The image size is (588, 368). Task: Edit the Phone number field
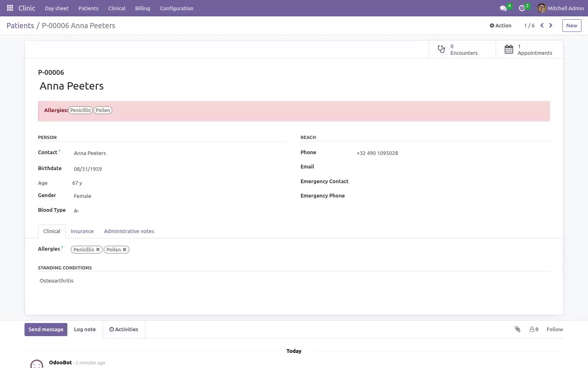coord(452,153)
